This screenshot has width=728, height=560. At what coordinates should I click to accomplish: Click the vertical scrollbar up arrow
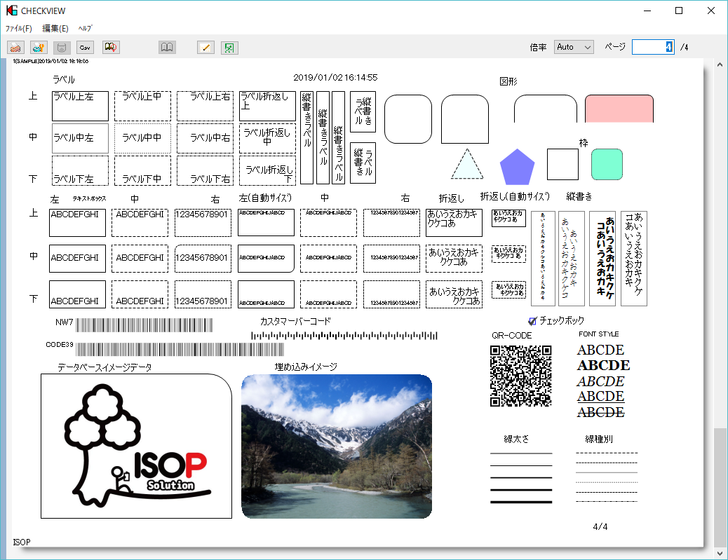(720, 64)
